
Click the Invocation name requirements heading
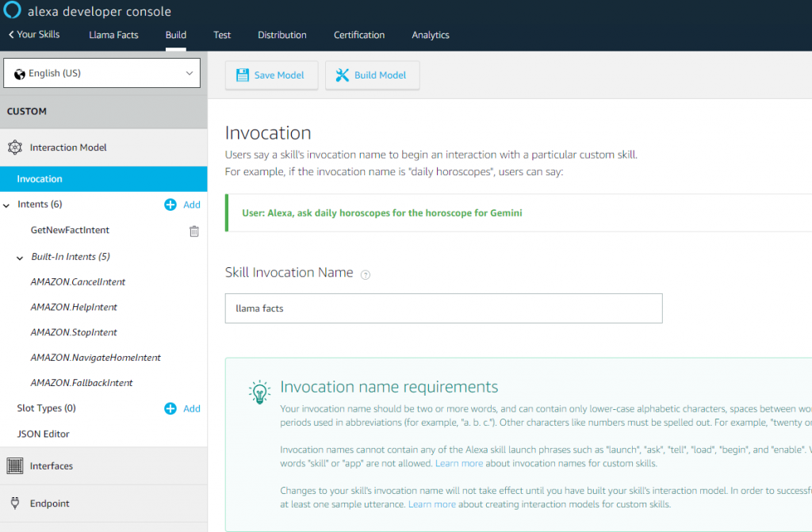pos(389,387)
